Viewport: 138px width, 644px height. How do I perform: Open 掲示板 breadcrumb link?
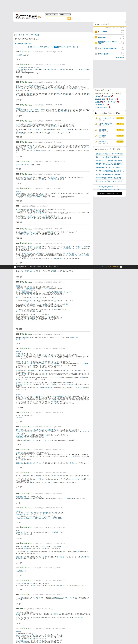pos(37,35)
